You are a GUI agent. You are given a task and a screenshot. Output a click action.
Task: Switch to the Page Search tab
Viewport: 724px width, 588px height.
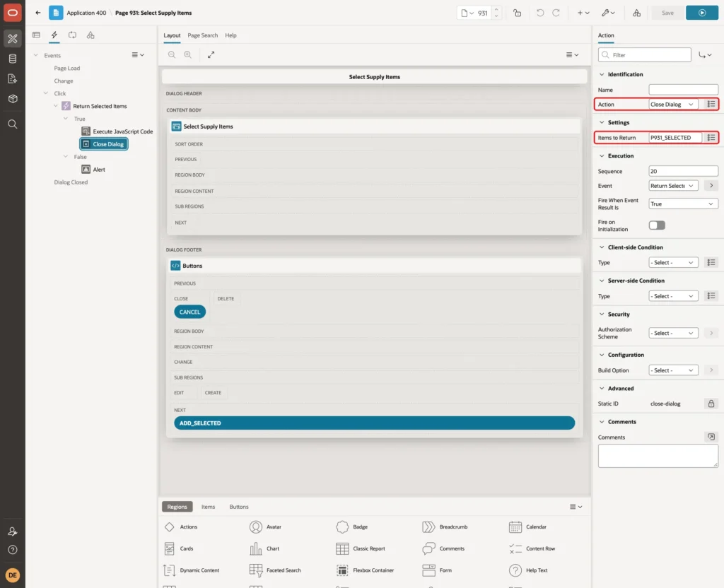pyautogui.click(x=202, y=35)
